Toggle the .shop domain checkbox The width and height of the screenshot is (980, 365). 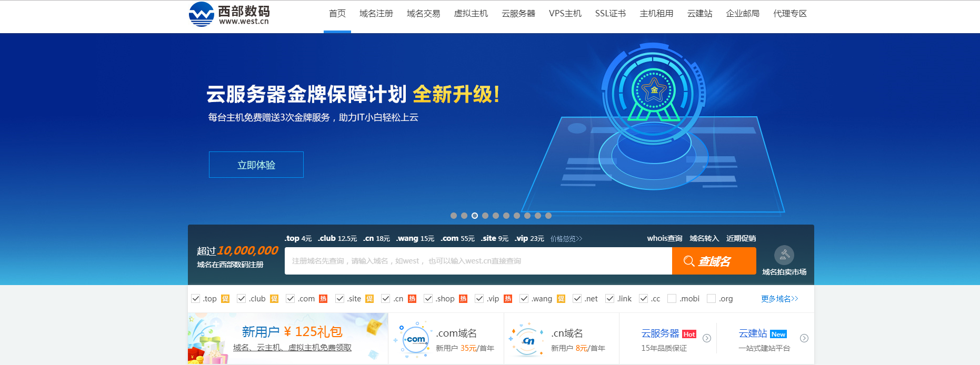428,299
